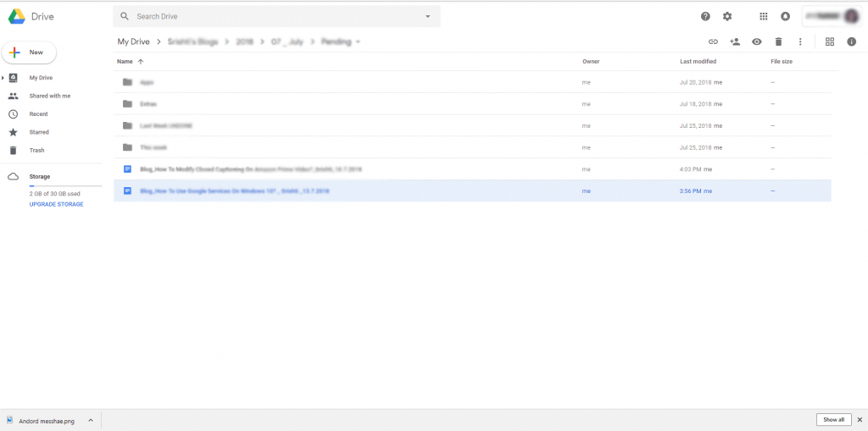The width and height of the screenshot is (868, 431).
Task: Focus the Search Drive field
Action: point(277,17)
